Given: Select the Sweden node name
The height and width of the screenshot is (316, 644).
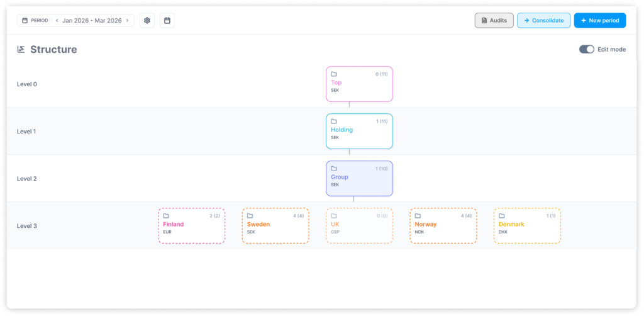Looking at the screenshot, I should click(x=258, y=224).
